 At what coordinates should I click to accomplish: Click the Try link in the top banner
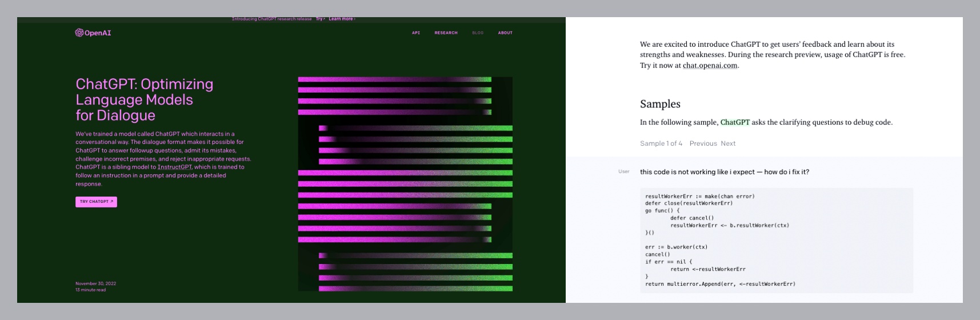[321, 19]
